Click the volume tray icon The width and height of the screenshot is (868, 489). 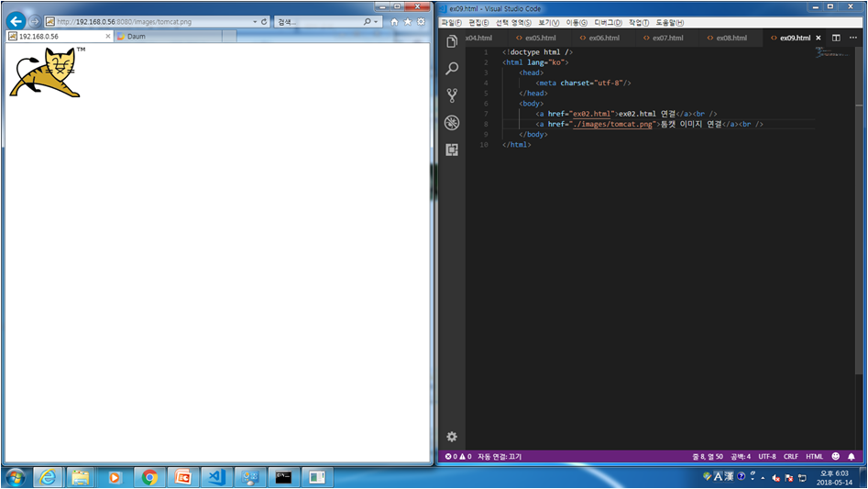coord(776,478)
